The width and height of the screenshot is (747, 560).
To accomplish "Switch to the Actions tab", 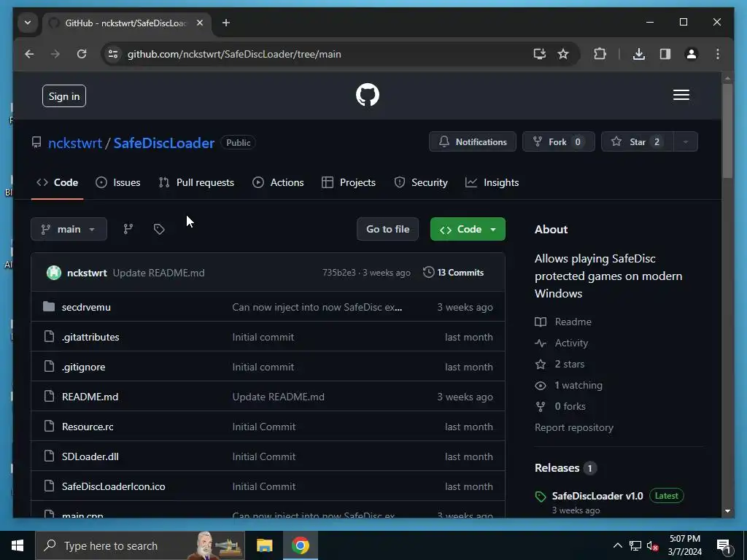I will [x=278, y=182].
